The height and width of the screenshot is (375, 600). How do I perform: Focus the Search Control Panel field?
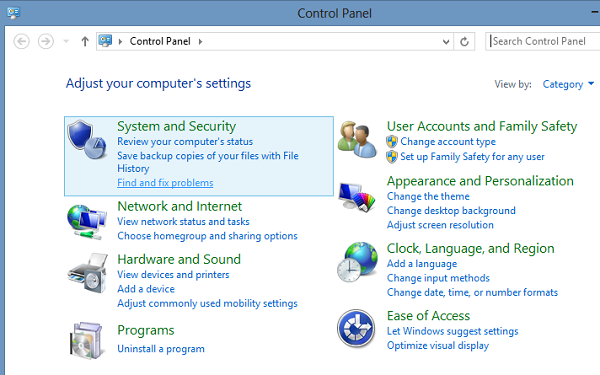click(543, 41)
